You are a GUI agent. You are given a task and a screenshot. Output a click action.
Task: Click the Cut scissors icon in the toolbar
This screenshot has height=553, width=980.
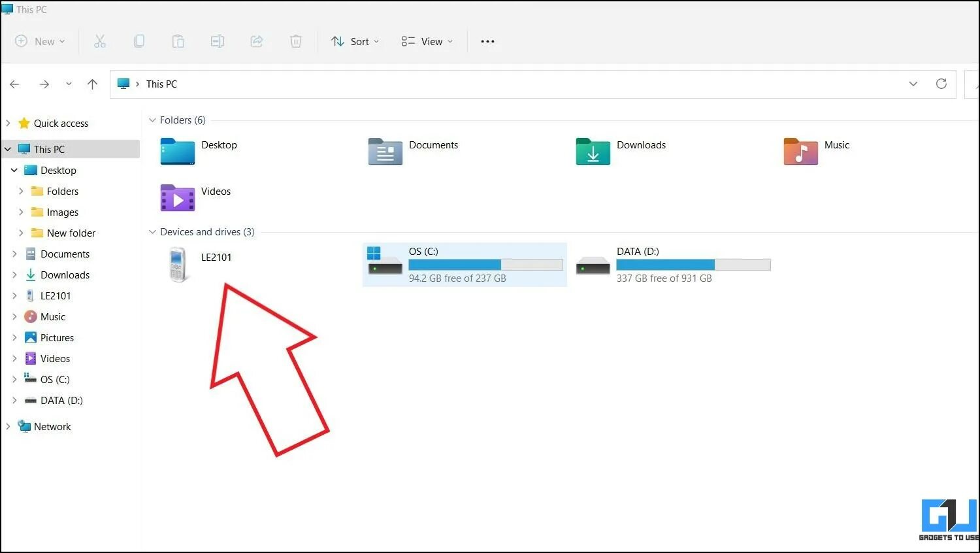point(99,41)
